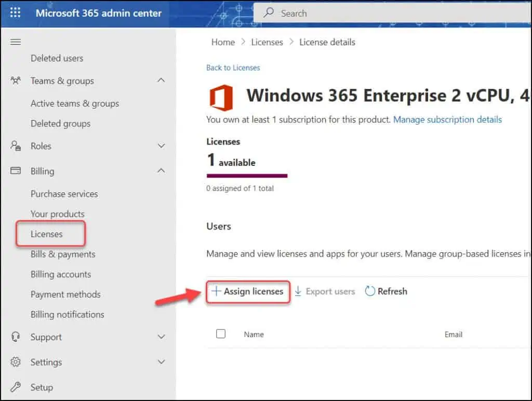
Task: Click the Refresh button label
Action: tap(392, 291)
